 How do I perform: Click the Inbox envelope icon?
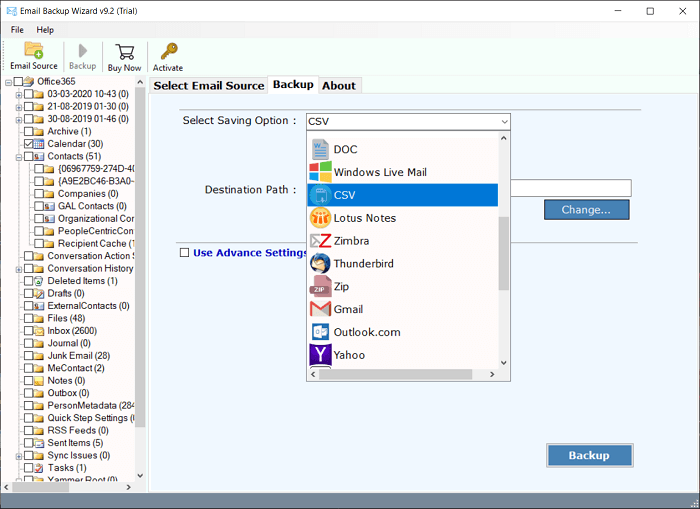[x=39, y=331]
